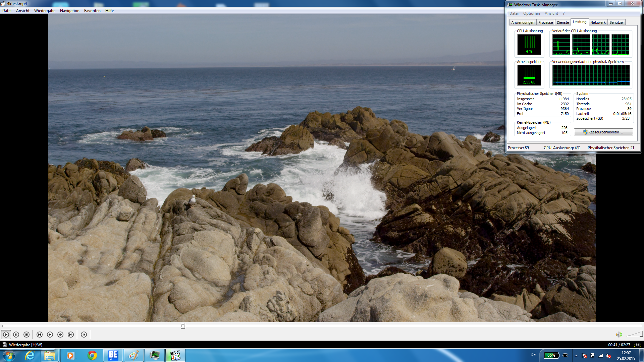Mute audio using the player speaker icon

pos(619,335)
